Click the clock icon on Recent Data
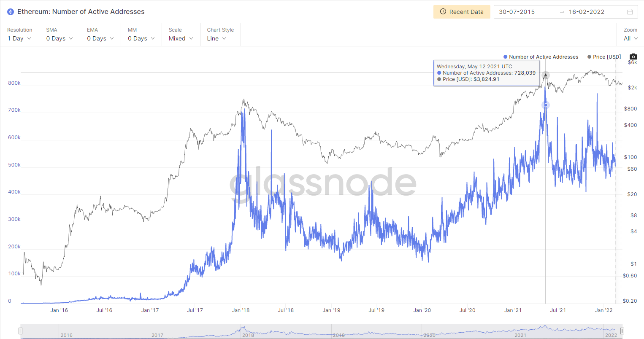The image size is (644, 339). point(443,12)
